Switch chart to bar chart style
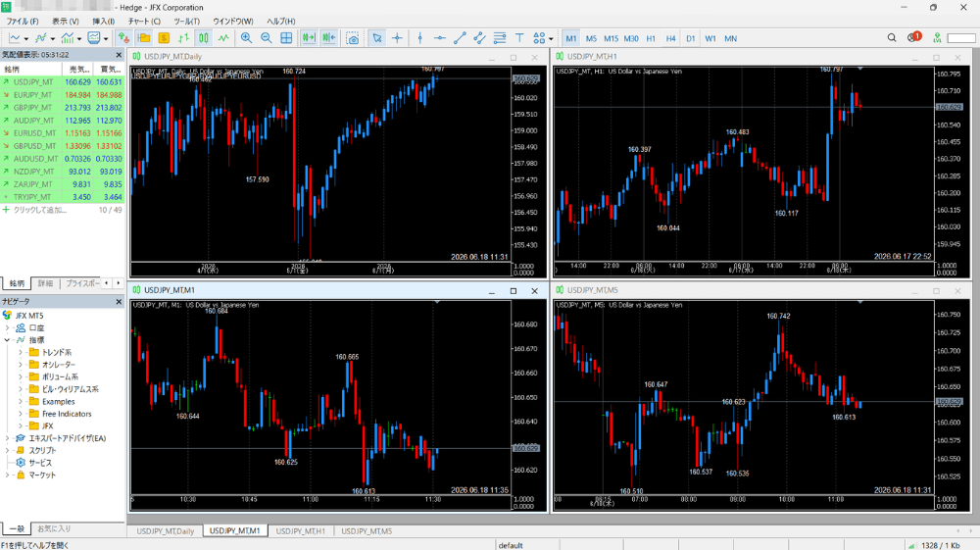This screenshot has height=550, width=980. tap(184, 38)
